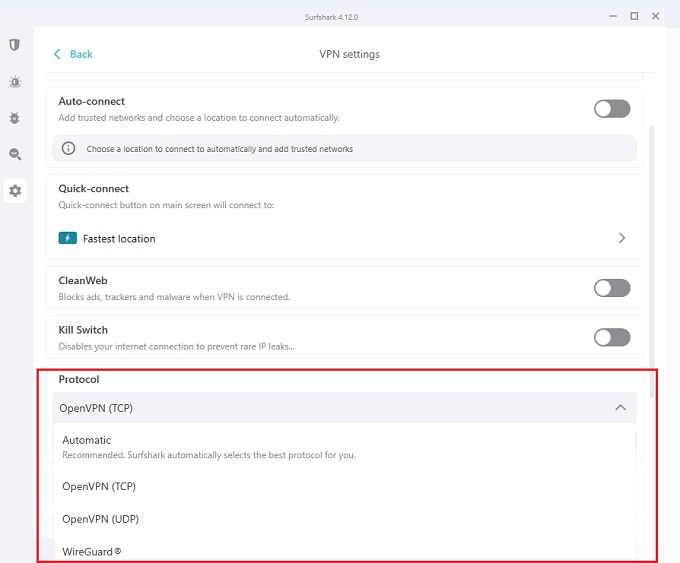Open the Antivirus bug sidebar icon
The width and height of the screenshot is (680, 563).
15,118
